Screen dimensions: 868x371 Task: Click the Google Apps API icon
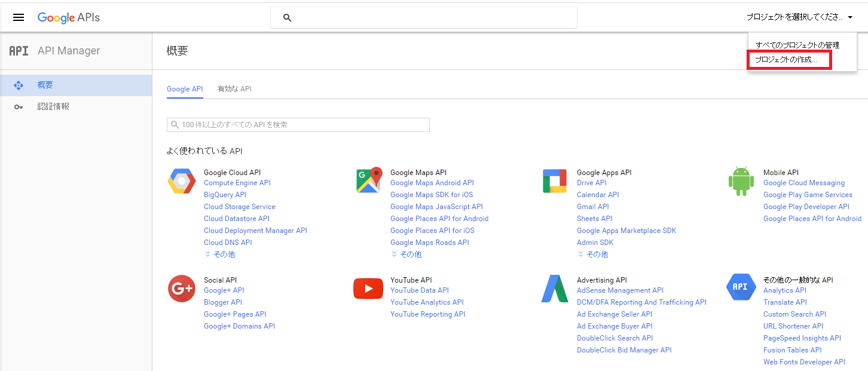(x=554, y=181)
